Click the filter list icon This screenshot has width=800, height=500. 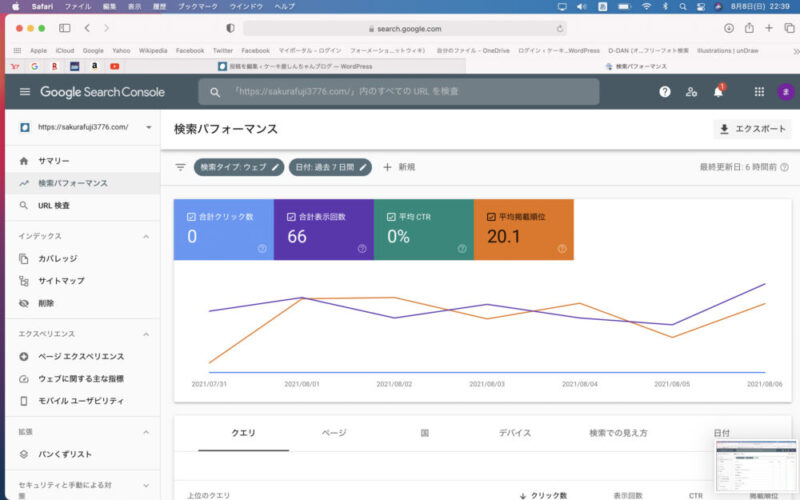pyautogui.click(x=180, y=167)
